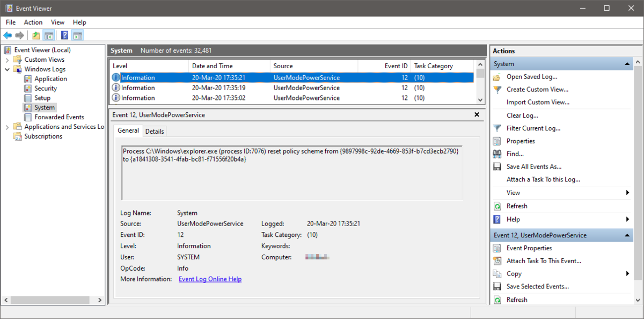The width and height of the screenshot is (644, 319).
Task: Select the event logged at 17:35:02
Action: [292, 98]
